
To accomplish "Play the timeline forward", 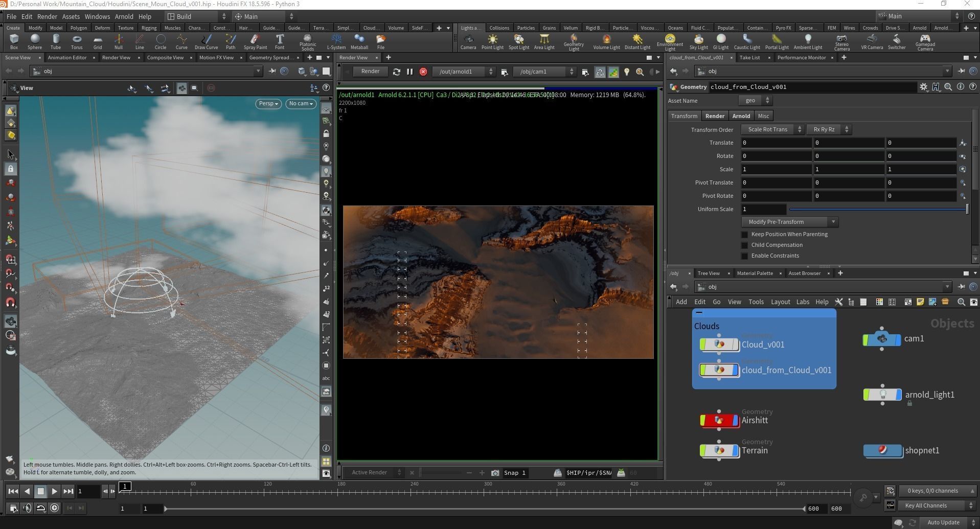I will (x=54, y=491).
